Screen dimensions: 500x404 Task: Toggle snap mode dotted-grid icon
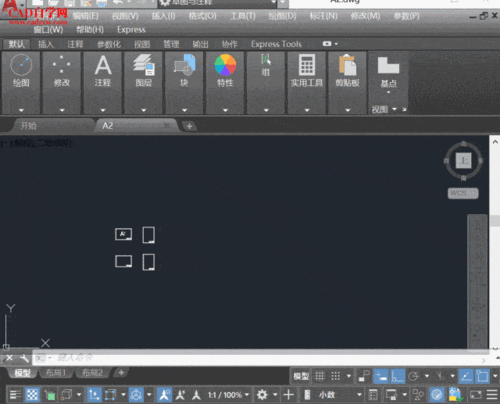336,377
